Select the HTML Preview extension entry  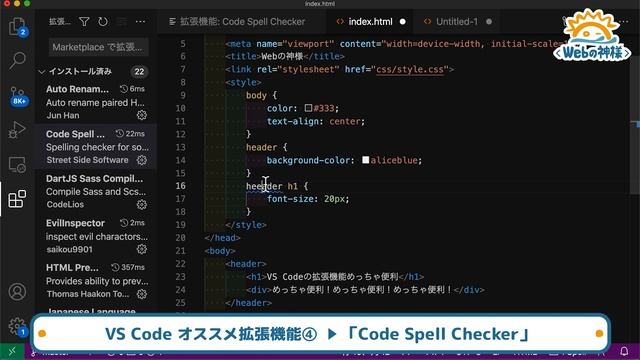pyautogui.click(x=96, y=280)
